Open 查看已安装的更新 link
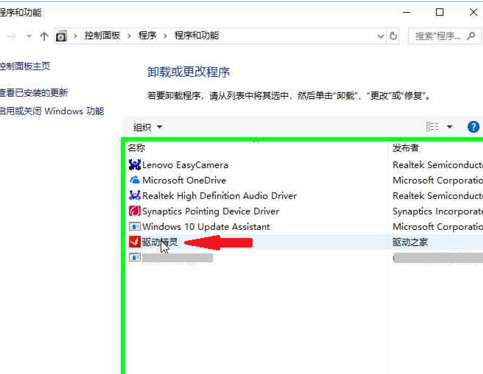483x374 pixels. 34,93
